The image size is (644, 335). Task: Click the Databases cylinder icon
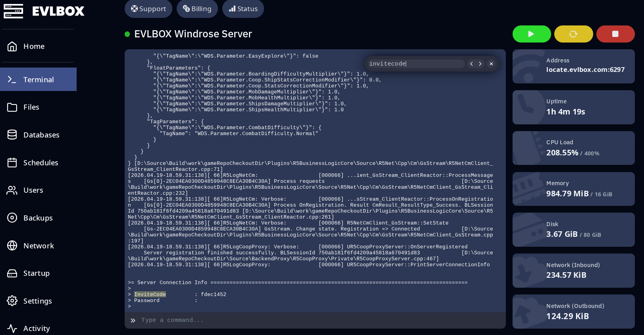pos(12,135)
